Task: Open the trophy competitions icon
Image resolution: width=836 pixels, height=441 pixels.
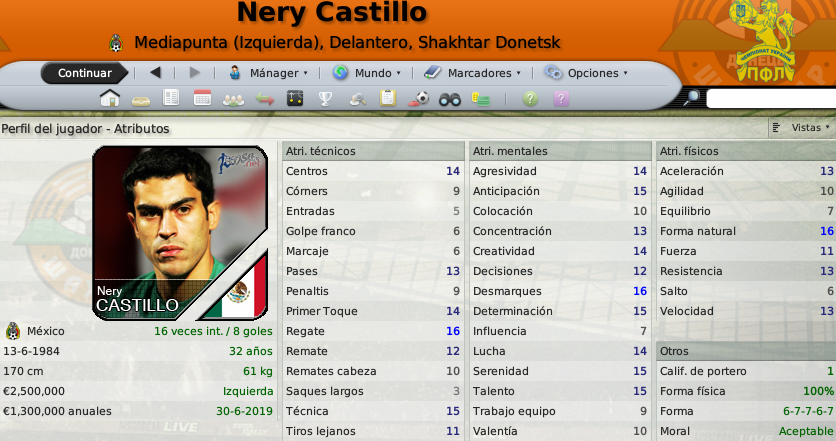Action: pos(325,99)
